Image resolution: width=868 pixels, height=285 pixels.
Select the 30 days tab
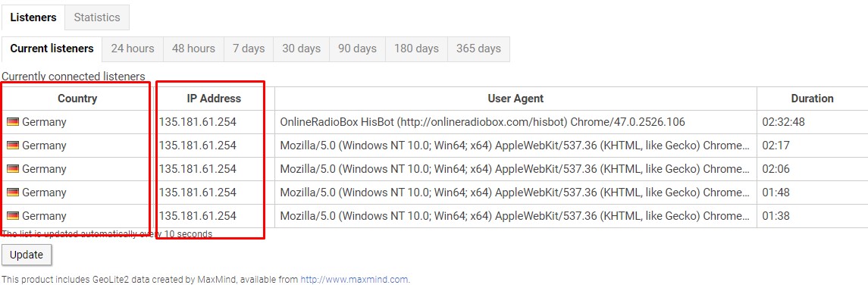point(302,49)
